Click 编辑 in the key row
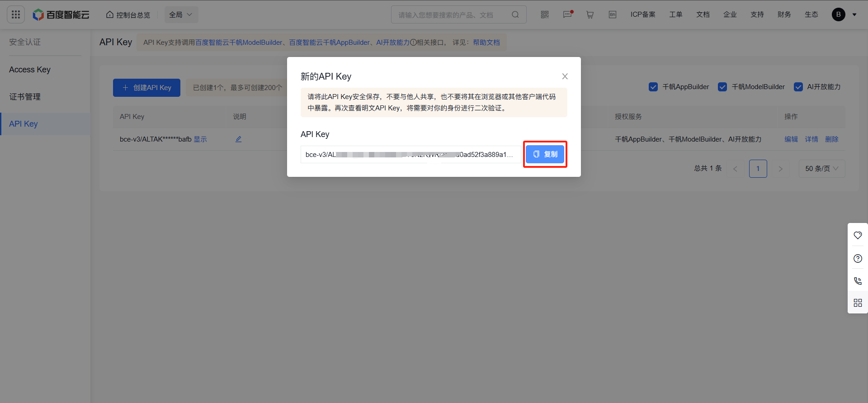The image size is (868, 403). click(x=791, y=139)
